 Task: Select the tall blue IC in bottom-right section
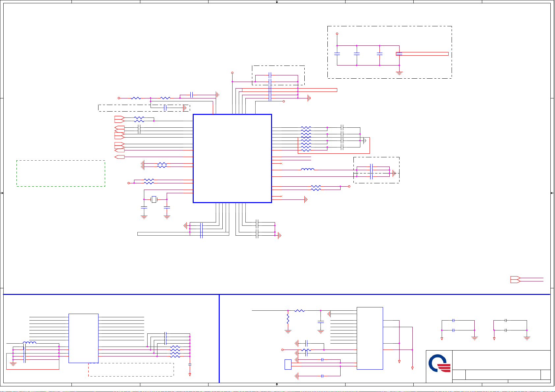[370, 338]
